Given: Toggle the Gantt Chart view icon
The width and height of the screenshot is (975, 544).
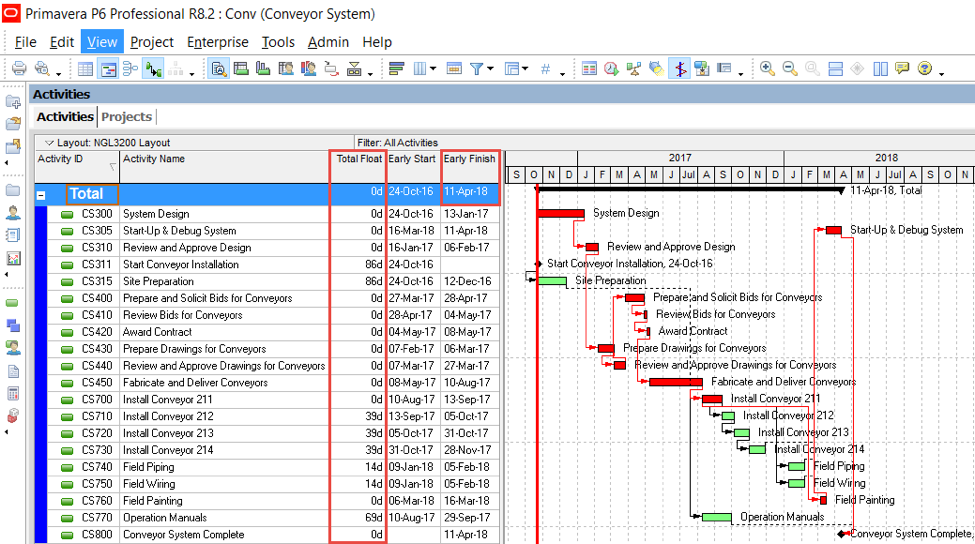Looking at the screenshot, I should point(108,68).
